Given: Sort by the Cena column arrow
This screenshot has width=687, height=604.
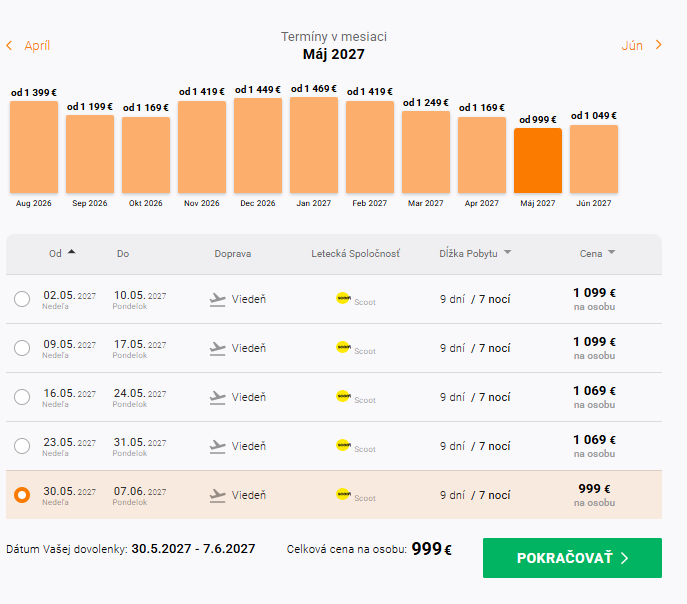Looking at the screenshot, I should (612, 252).
